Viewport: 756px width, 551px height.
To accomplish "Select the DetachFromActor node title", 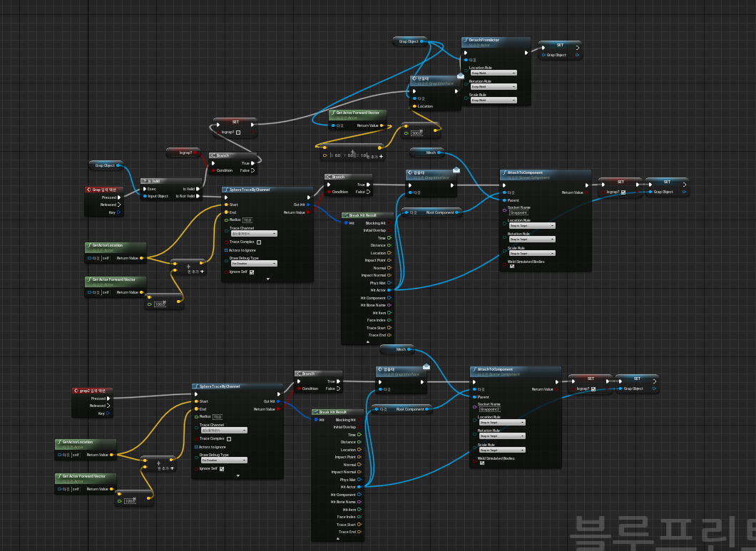I will 484,40.
